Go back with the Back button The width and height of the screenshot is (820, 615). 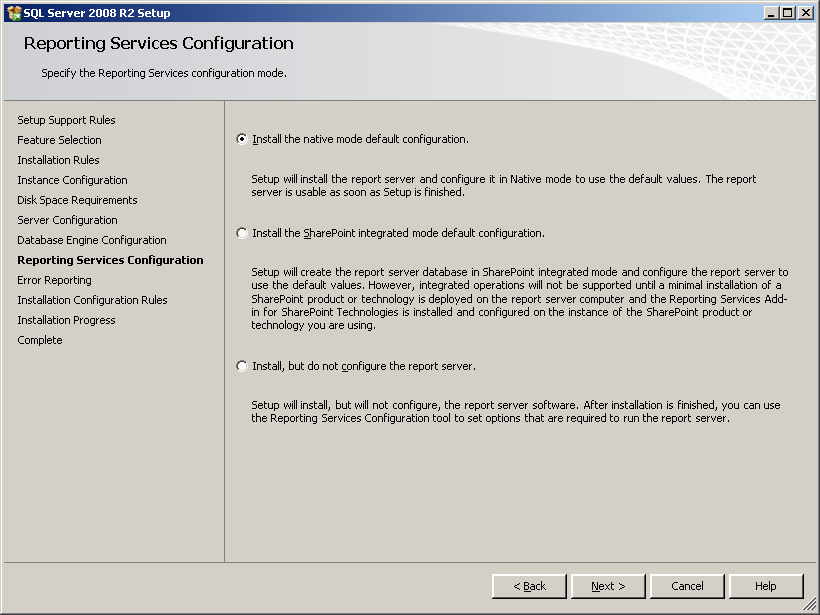tap(529, 586)
